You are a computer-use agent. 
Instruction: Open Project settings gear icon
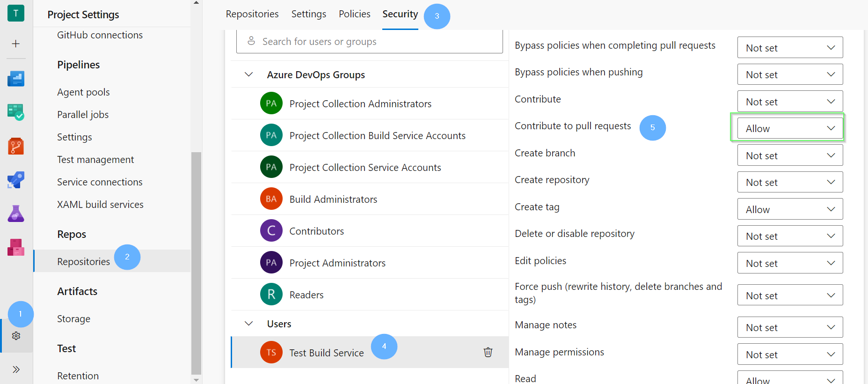point(16,336)
